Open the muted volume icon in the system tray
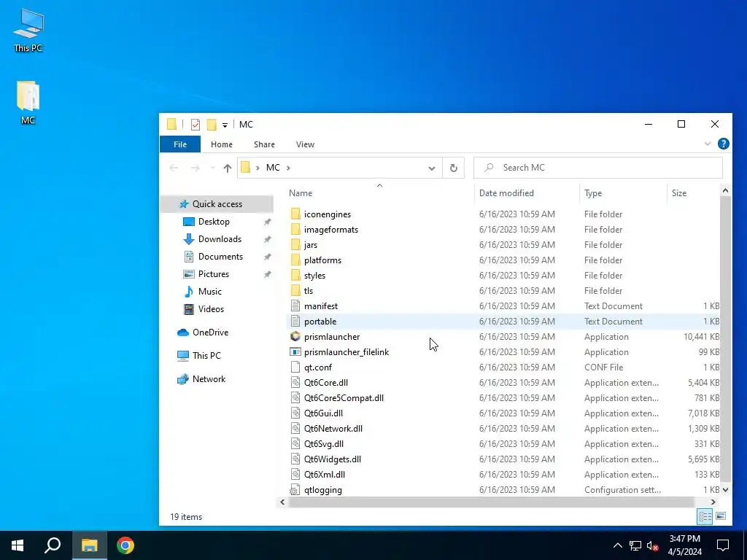 tap(652, 545)
